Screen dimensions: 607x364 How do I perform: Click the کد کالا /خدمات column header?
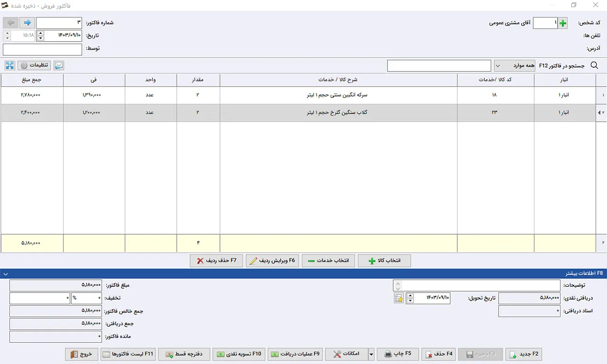pyautogui.click(x=496, y=80)
